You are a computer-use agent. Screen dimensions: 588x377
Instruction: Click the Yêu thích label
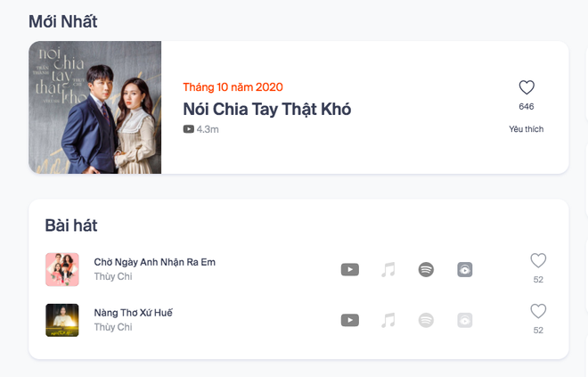click(x=527, y=129)
